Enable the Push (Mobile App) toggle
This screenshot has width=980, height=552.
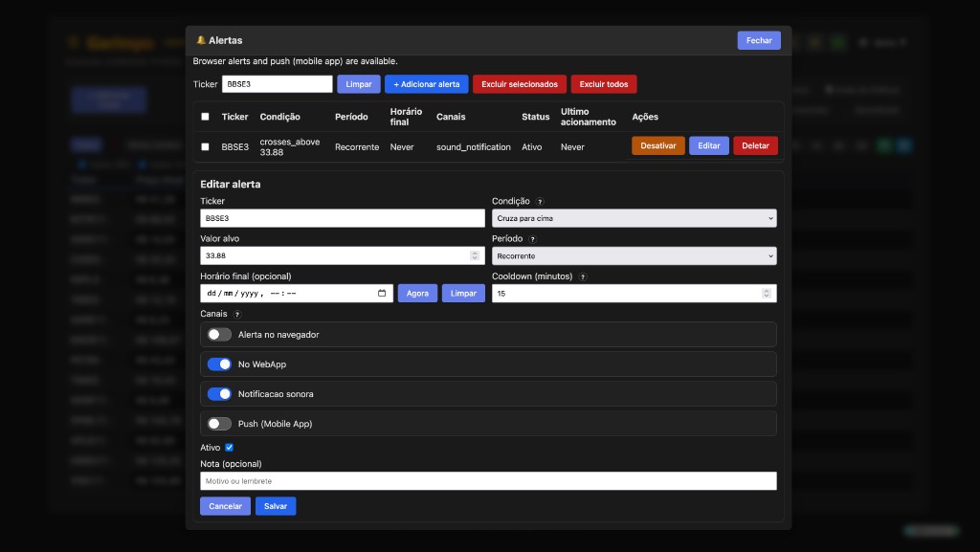pyautogui.click(x=219, y=424)
